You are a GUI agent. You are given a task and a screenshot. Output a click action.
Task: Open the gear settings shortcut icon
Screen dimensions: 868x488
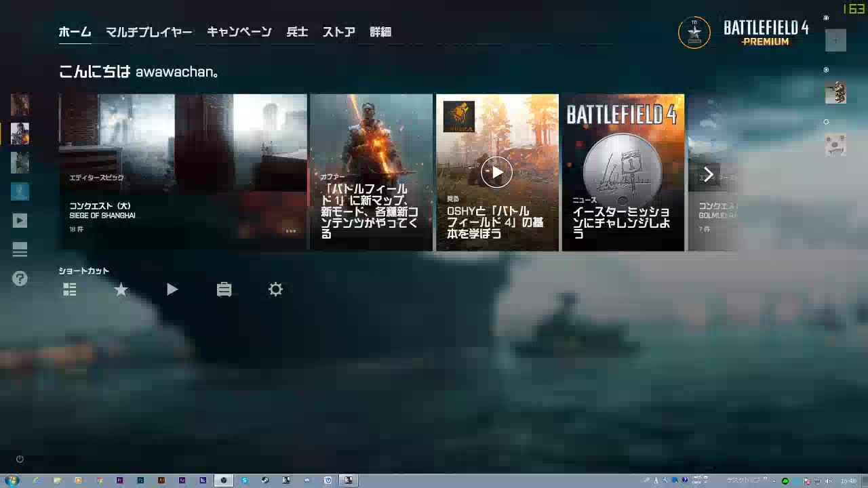pyautogui.click(x=275, y=289)
